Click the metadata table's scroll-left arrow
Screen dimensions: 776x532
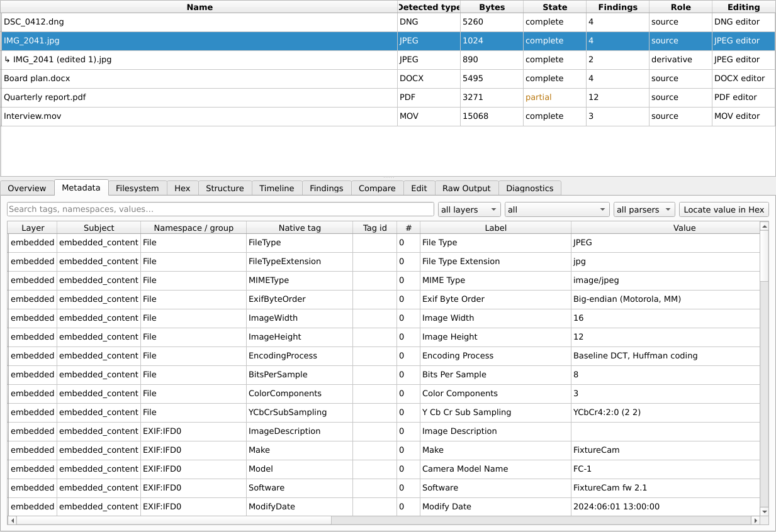pos(12,521)
